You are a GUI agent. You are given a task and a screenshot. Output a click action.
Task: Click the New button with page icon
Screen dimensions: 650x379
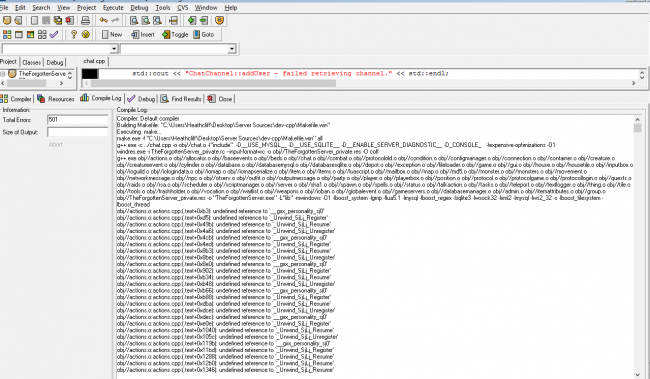[x=112, y=34]
